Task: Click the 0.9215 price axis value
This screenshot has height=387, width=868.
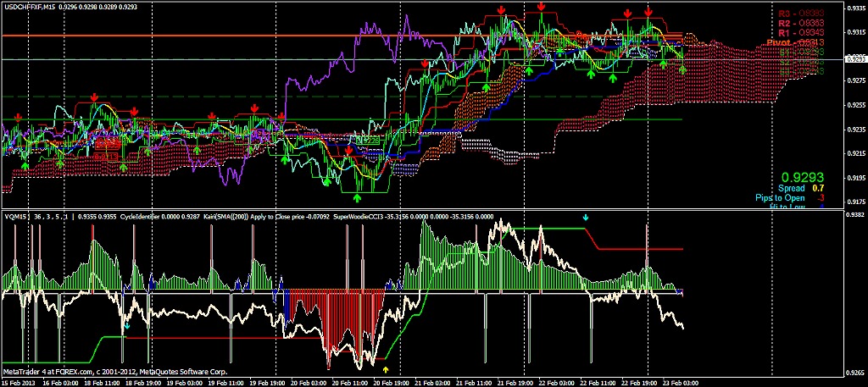Action: tap(856, 153)
